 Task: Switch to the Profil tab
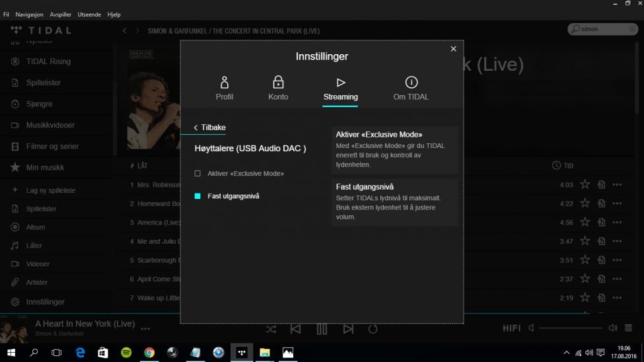click(225, 88)
